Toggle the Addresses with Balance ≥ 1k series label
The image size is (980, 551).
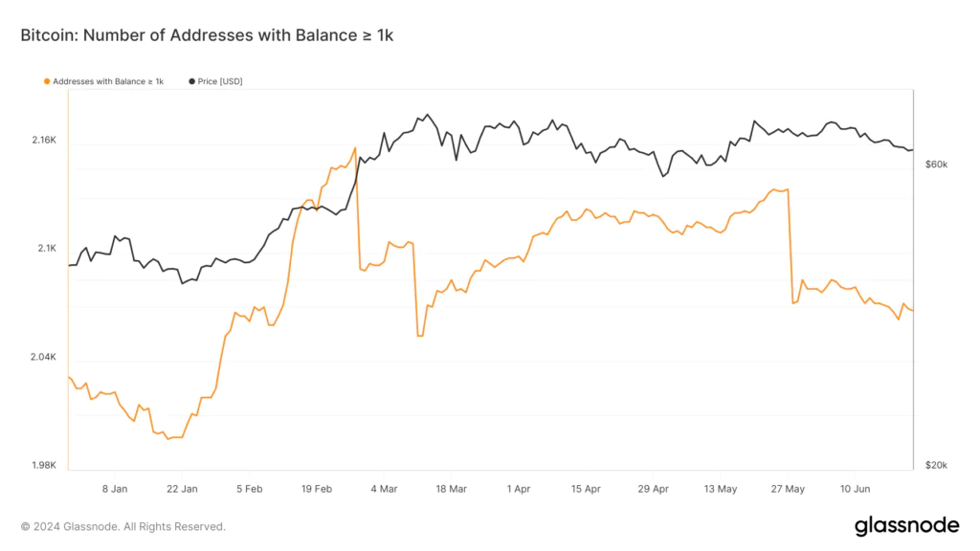click(108, 81)
